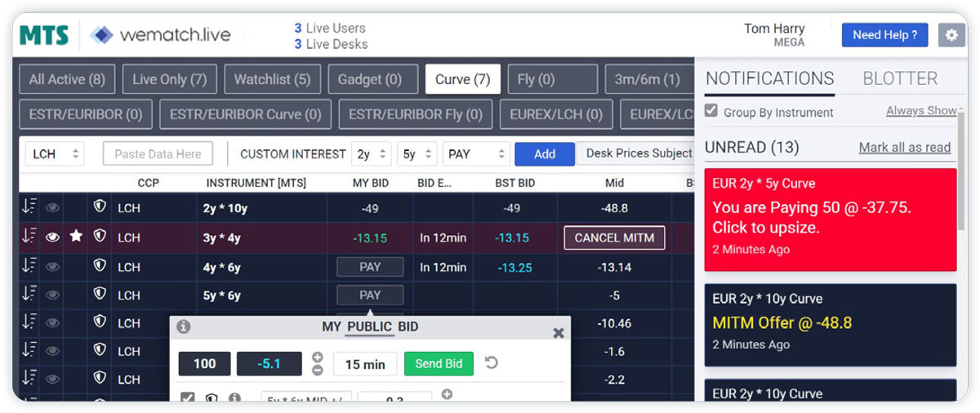This screenshot has height=413, width=980.
Task: Open the BLOTTER panel tab
Action: click(x=900, y=78)
